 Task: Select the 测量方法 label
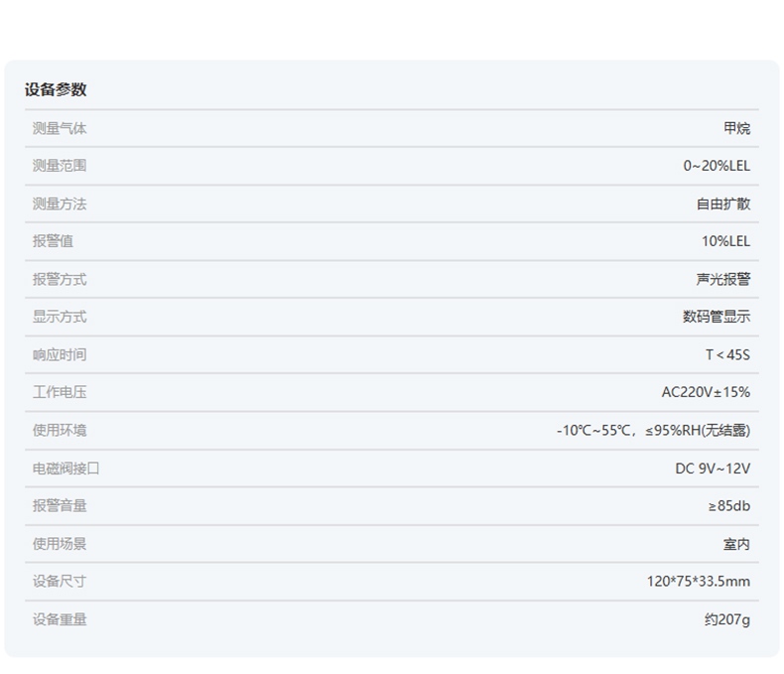pyautogui.click(x=60, y=203)
